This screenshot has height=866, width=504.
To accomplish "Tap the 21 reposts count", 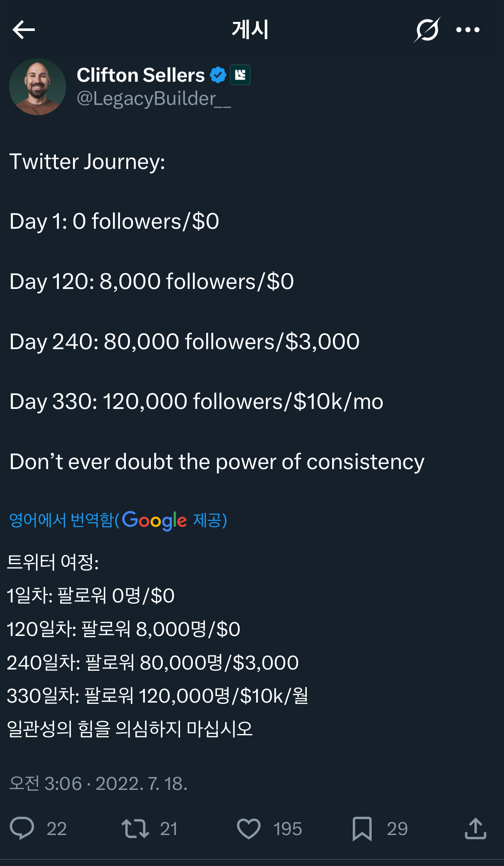I will pos(168,829).
